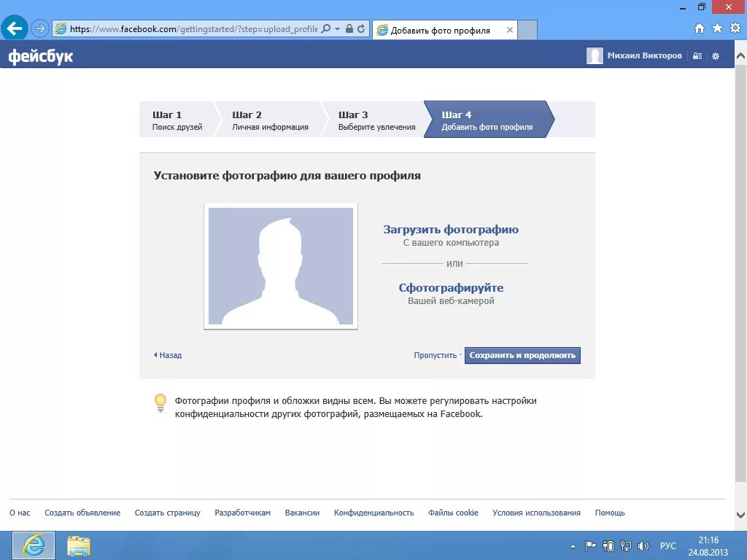
Task: Open a new blank browser tab
Action: pos(527,30)
